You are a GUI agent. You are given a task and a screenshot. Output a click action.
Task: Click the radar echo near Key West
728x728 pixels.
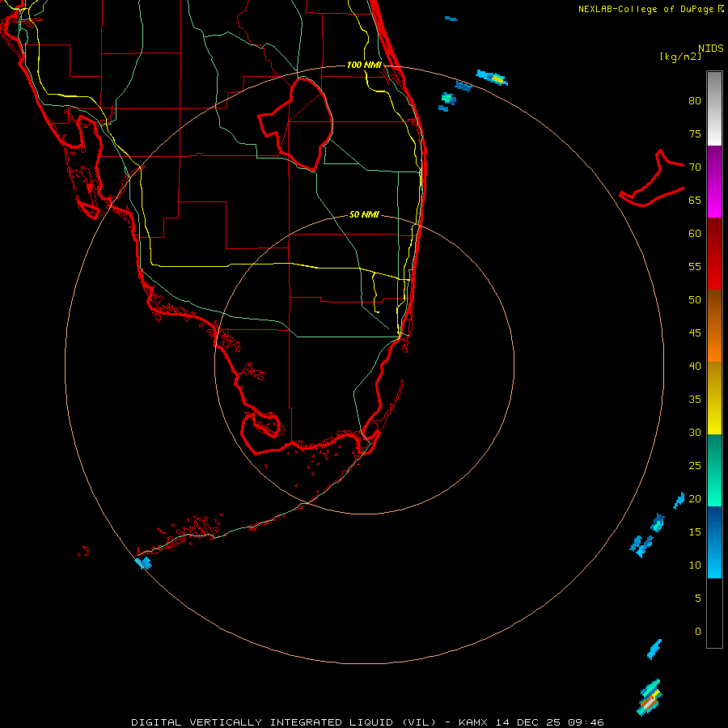coord(143,563)
